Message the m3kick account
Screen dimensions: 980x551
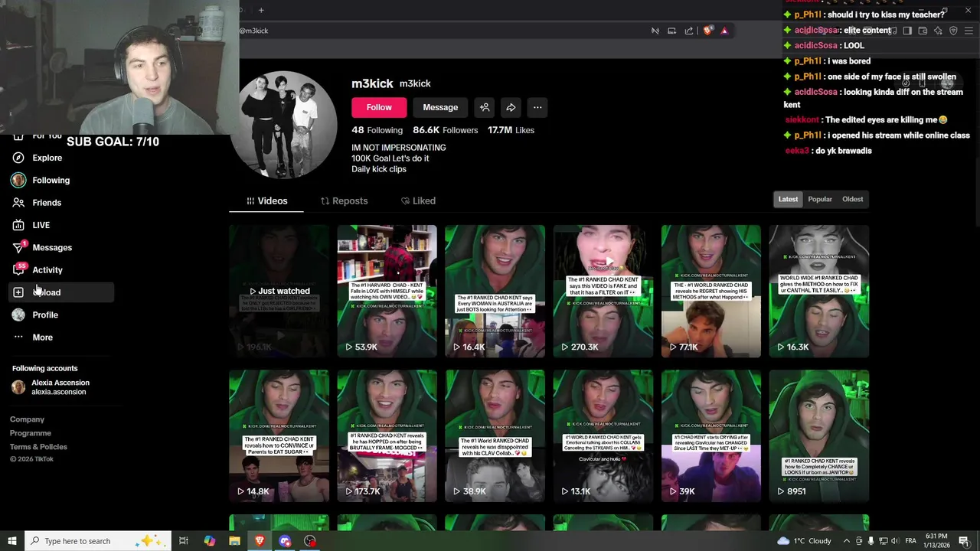tap(440, 107)
